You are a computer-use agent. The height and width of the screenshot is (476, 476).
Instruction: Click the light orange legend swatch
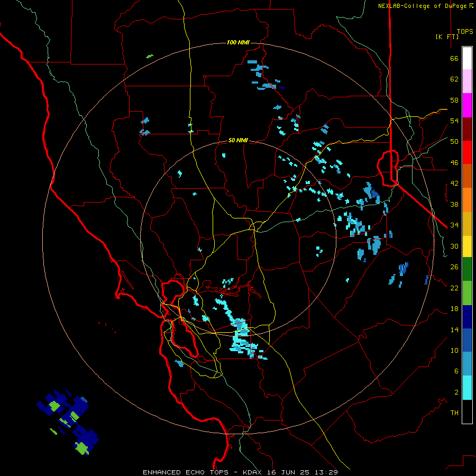coord(467,200)
